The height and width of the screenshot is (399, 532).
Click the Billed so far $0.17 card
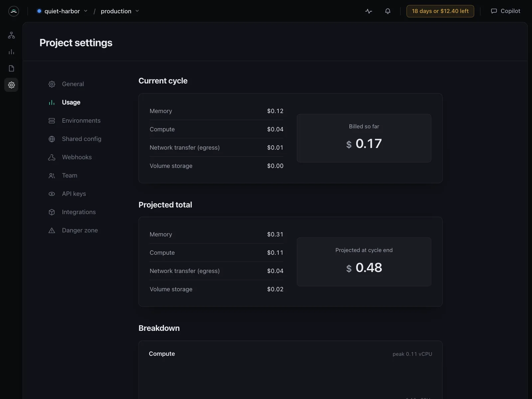(x=364, y=138)
